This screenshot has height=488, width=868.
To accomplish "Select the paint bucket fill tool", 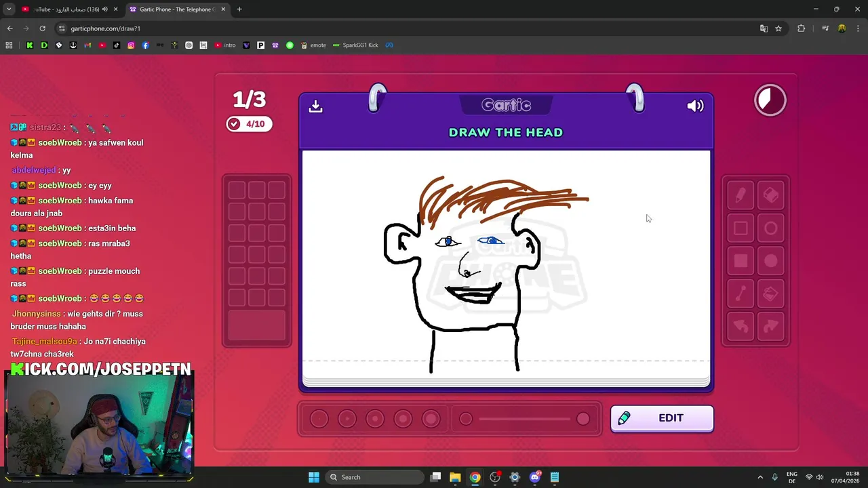I will [x=771, y=293].
